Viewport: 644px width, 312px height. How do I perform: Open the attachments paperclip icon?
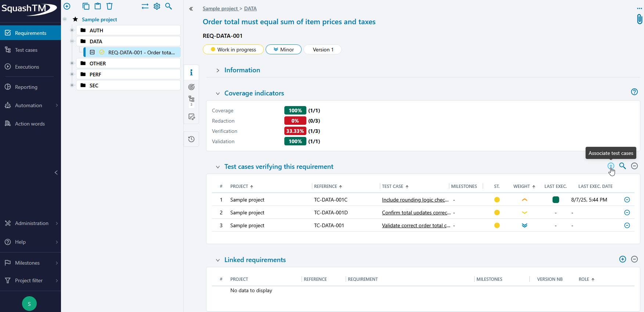click(x=639, y=19)
